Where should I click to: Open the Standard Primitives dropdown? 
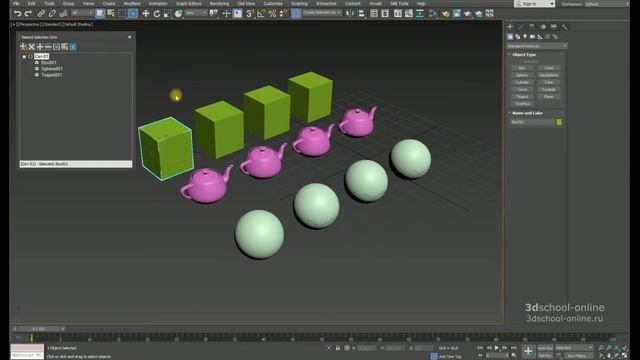pos(536,46)
